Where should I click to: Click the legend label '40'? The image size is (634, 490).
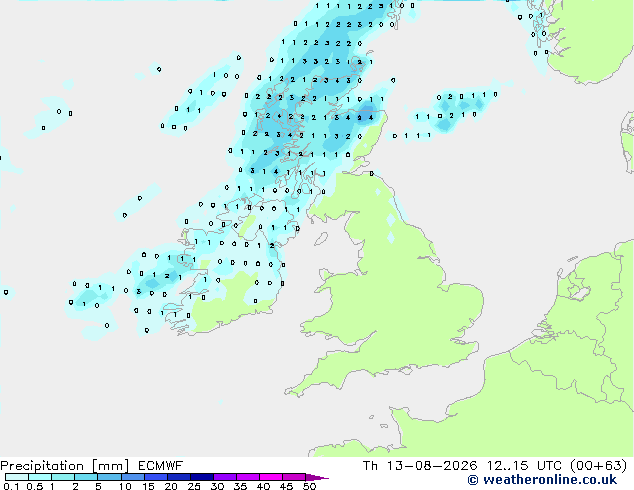(x=263, y=486)
